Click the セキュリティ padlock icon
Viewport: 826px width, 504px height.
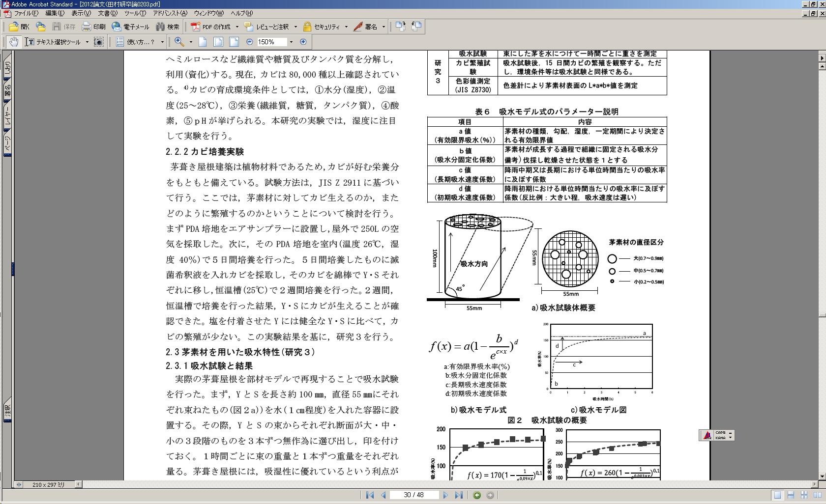(307, 27)
